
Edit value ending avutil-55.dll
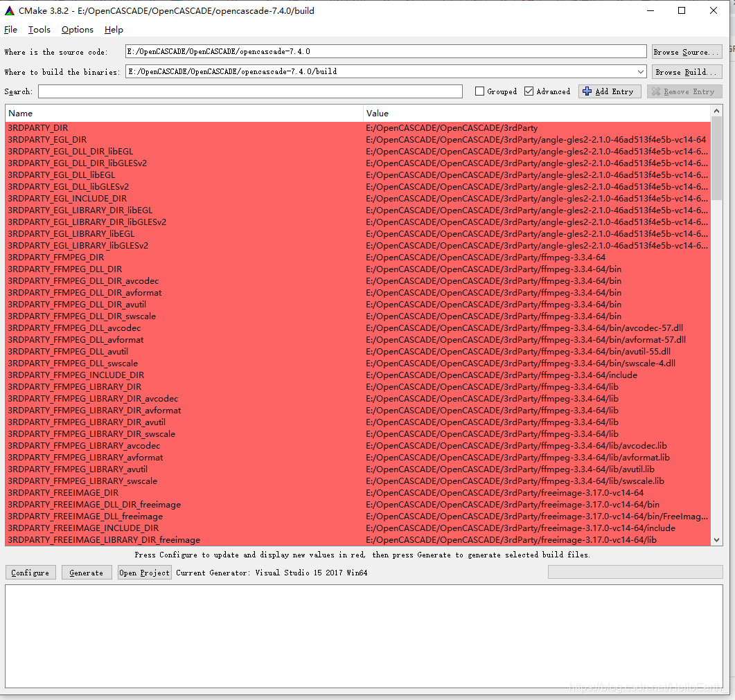pos(518,352)
